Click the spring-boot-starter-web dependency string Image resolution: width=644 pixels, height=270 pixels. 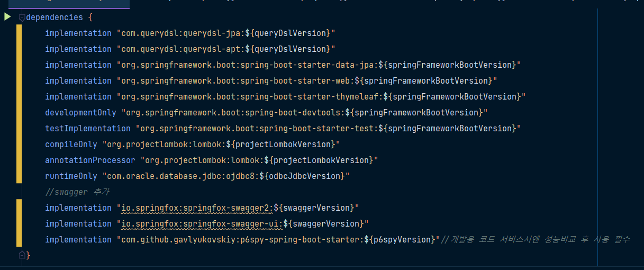[x=306, y=81]
